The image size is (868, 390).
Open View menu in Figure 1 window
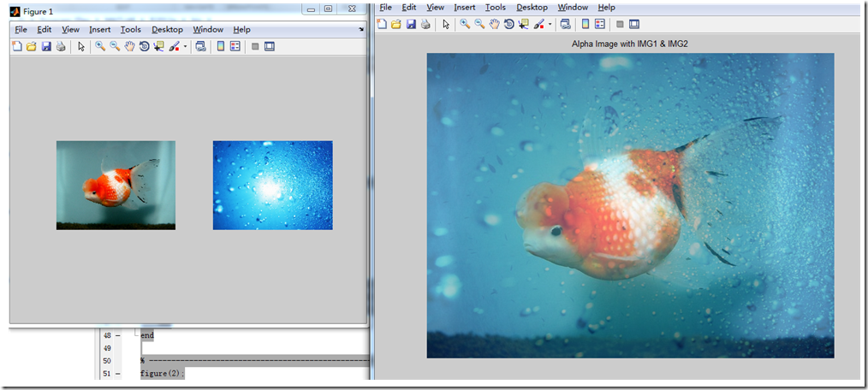point(70,29)
